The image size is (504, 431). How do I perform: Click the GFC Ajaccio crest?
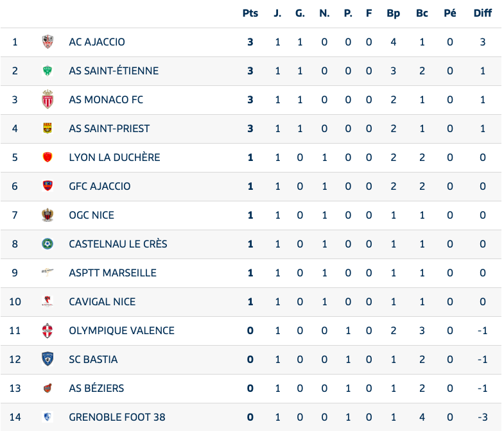coord(48,187)
